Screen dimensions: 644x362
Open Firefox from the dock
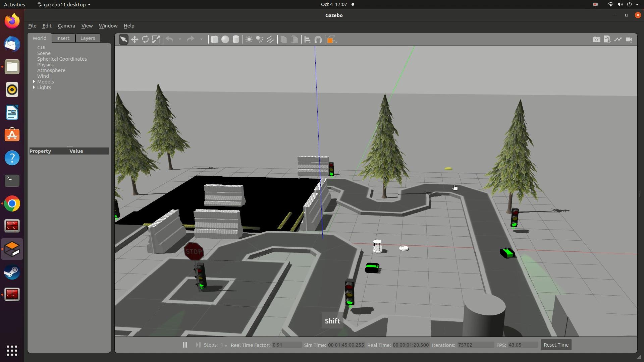(x=12, y=21)
